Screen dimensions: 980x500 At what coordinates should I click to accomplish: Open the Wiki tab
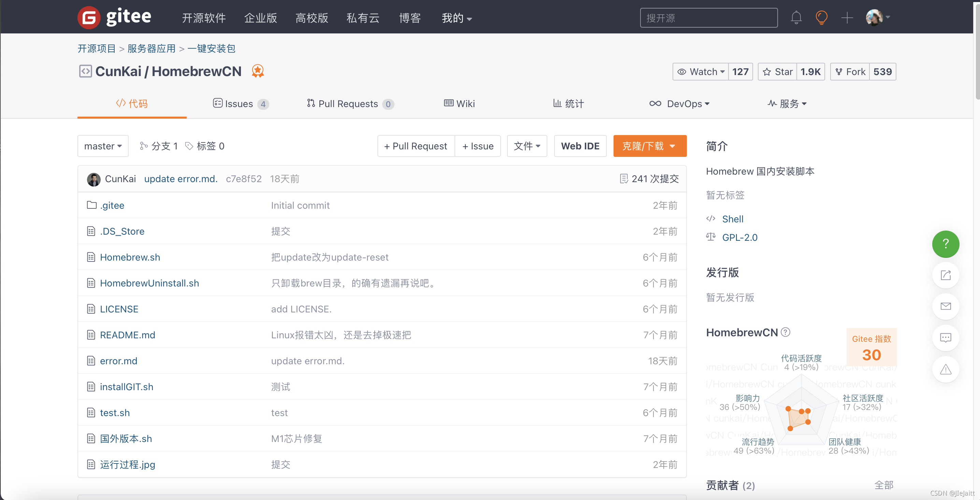pyautogui.click(x=459, y=103)
